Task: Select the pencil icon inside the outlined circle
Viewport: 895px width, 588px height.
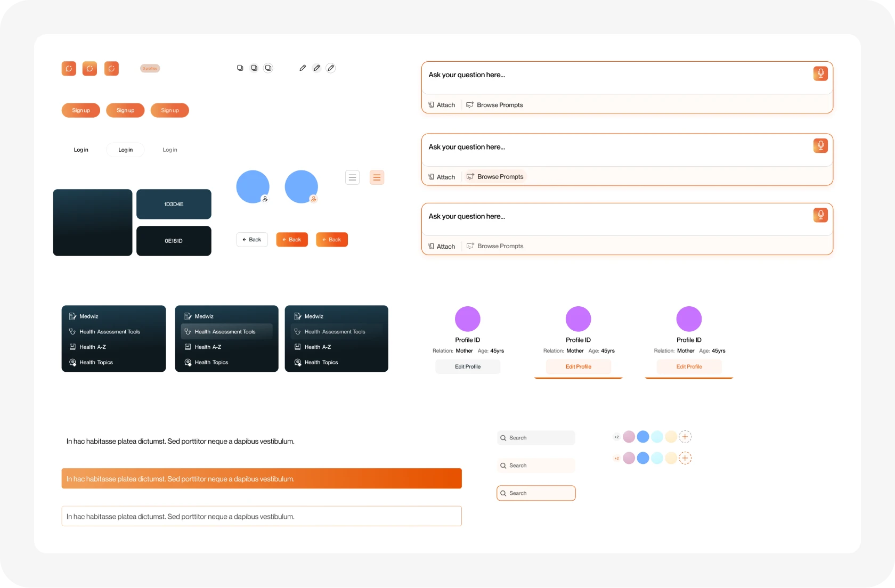Action: point(331,68)
